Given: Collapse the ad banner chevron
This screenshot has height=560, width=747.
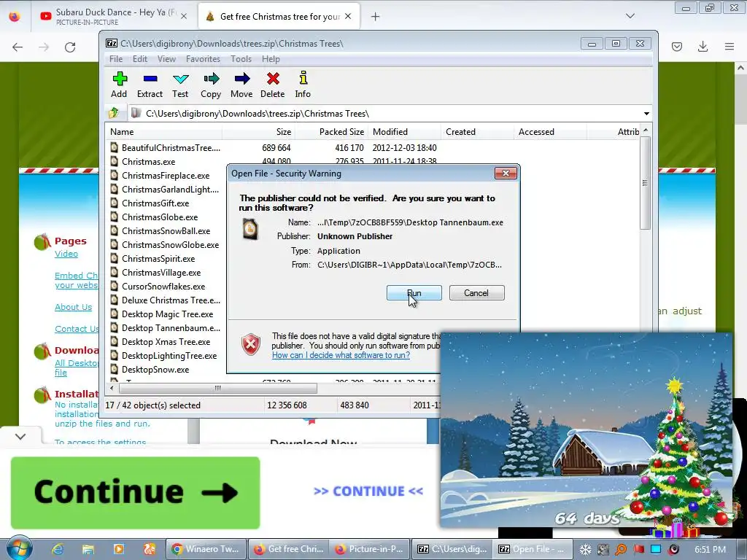Looking at the screenshot, I should 20,436.
